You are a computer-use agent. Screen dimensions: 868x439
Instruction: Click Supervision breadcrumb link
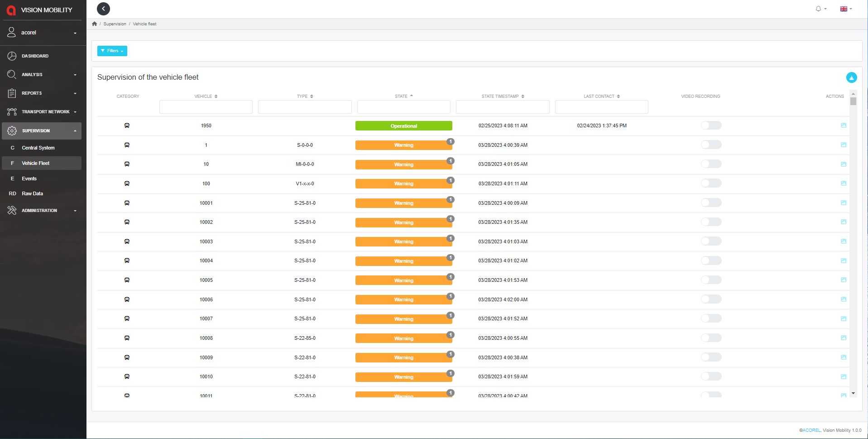tap(115, 24)
